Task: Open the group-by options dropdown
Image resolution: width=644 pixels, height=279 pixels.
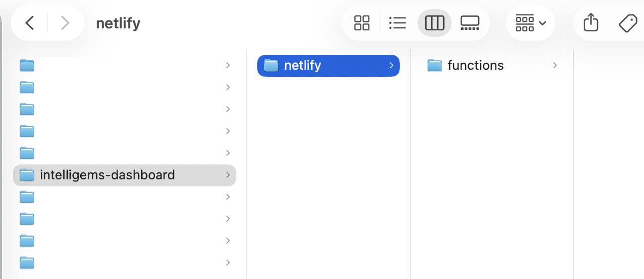Action: tap(530, 23)
